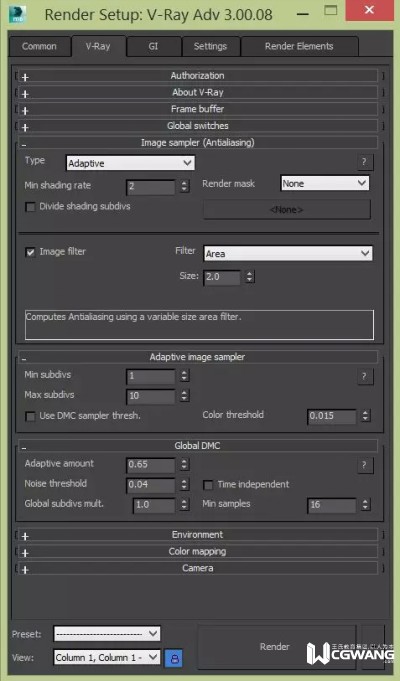This screenshot has width=400, height=681.
Task: Enable Use DMC sampler thresh. checkbox
Action: tap(30, 417)
